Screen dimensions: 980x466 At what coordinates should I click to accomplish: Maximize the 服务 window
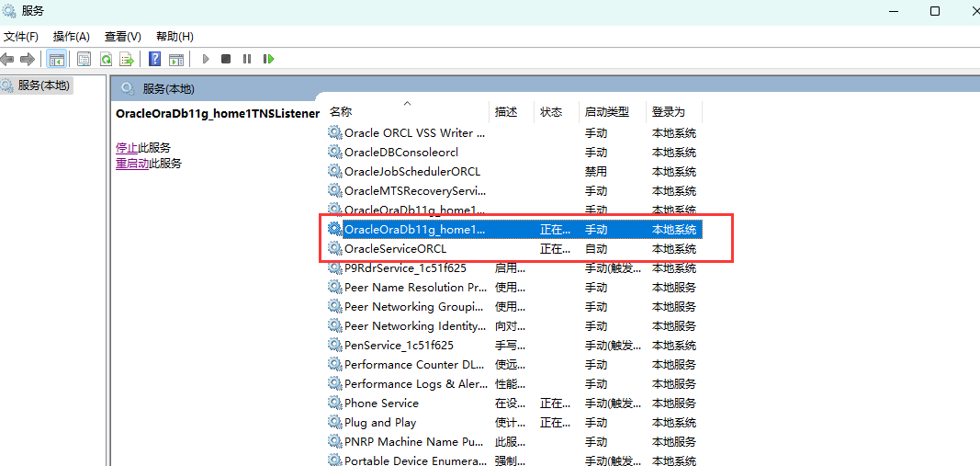[935, 11]
